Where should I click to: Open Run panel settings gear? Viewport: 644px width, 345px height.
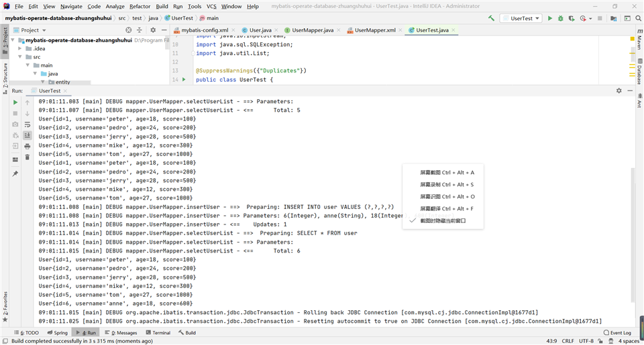click(x=619, y=90)
